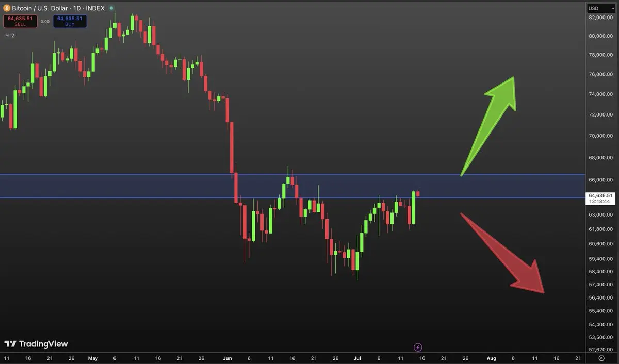Click the 53,500.00 price axis label
Image resolution: width=619 pixels, height=364 pixels.
[x=601, y=337]
